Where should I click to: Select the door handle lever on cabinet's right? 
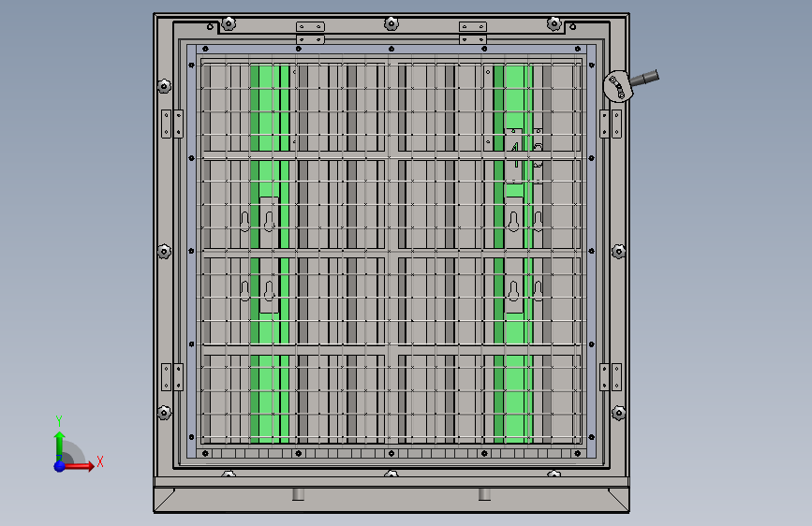point(644,80)
